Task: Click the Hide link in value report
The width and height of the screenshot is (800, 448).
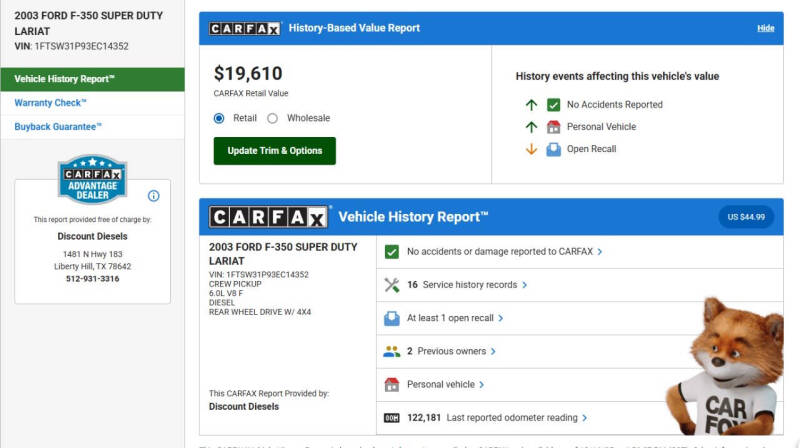Action: [x=765, y=28]
